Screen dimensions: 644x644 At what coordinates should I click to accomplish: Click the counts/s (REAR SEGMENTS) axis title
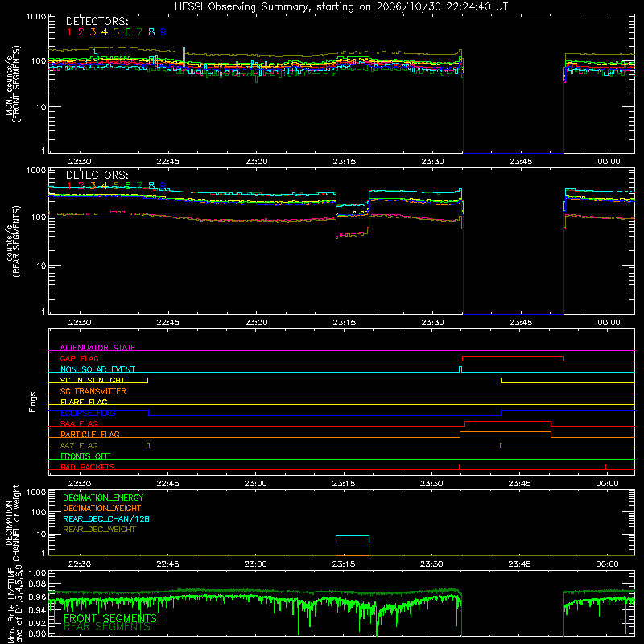tap(13, 242)
